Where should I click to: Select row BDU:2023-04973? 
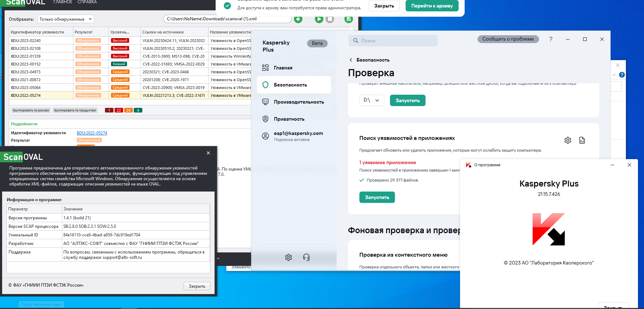[x=130, y=72]
